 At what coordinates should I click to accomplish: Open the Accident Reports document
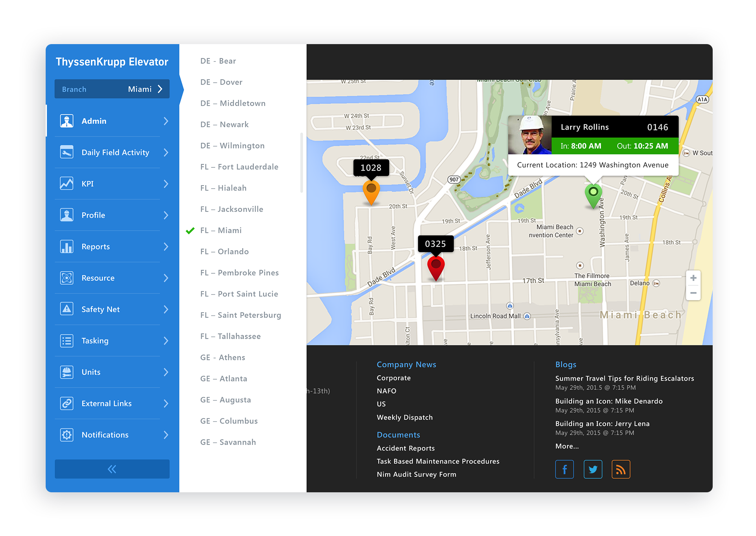[406, 448]
